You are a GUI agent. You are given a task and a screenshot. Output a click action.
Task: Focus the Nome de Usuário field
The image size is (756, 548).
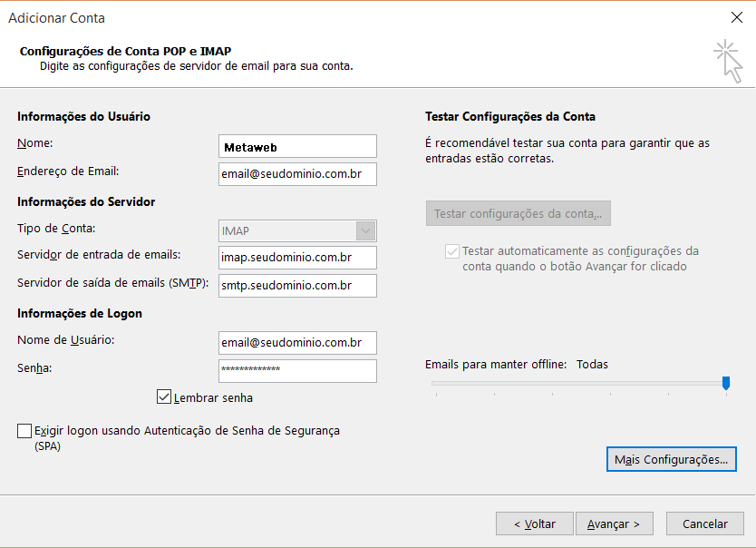[297, 342]
